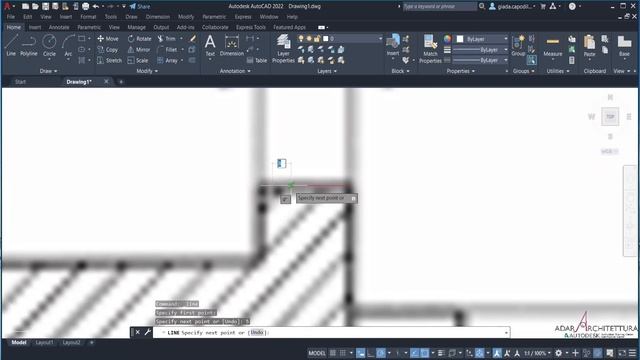Viewport: 640px width, 360px height.
Task: Expand the Annotation panel
Action: (x=235, y=71)
